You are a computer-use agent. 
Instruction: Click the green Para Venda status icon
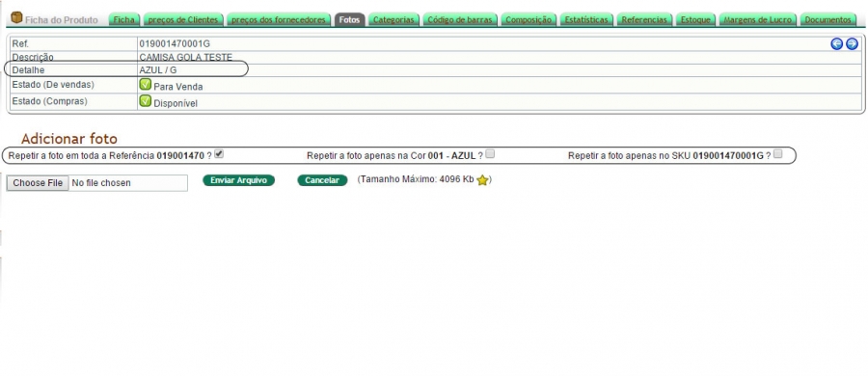(145, 85)
